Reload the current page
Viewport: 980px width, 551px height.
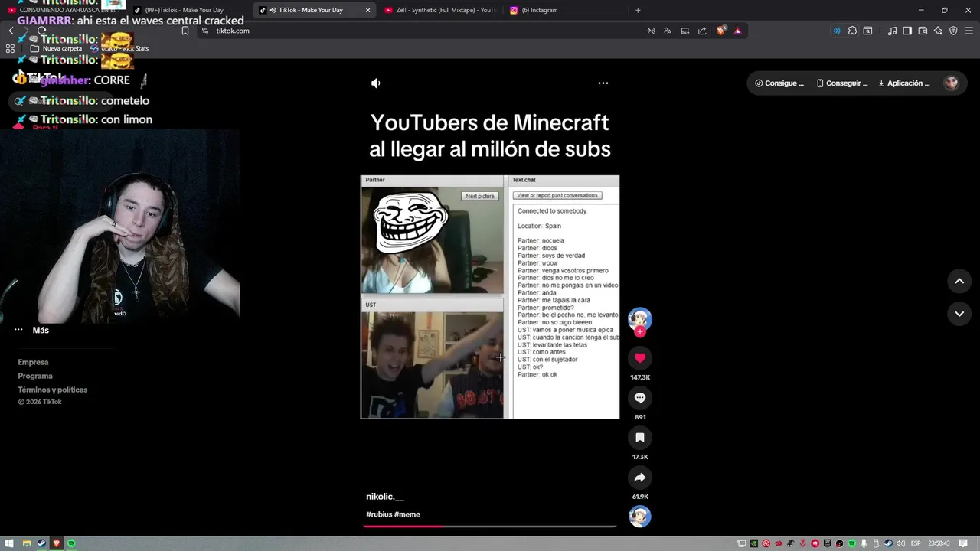tap(41, 31)
